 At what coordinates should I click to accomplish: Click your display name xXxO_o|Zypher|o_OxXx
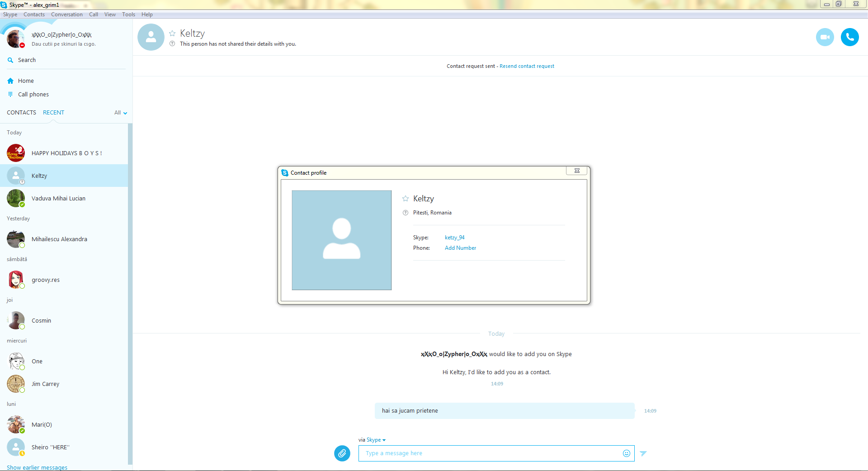pos(61,35)
